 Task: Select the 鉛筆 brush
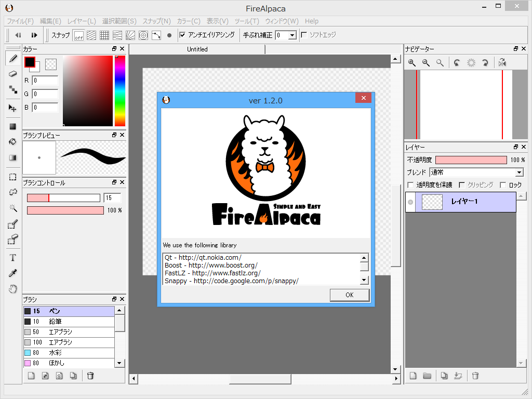click(x=69, y=321)
